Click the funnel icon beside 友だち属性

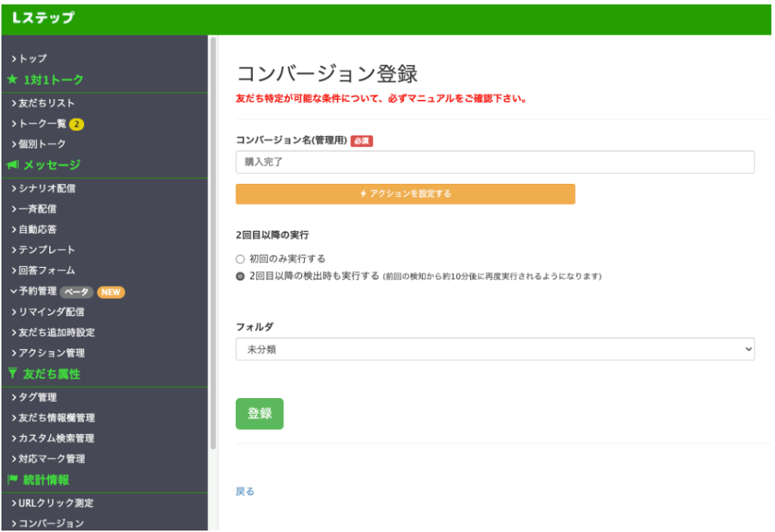[13, 374]
